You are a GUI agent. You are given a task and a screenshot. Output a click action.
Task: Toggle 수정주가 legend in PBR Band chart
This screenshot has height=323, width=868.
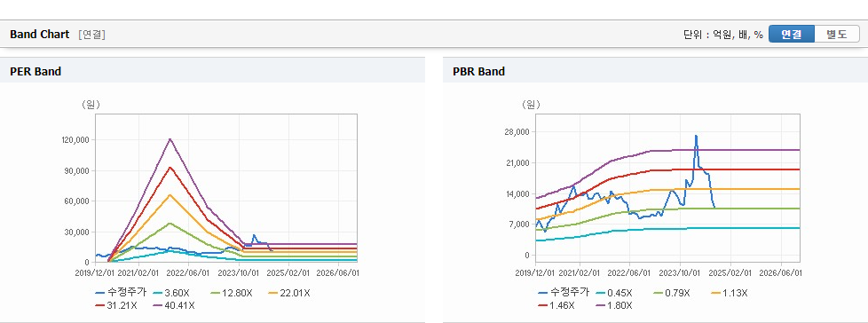(564, 293)
